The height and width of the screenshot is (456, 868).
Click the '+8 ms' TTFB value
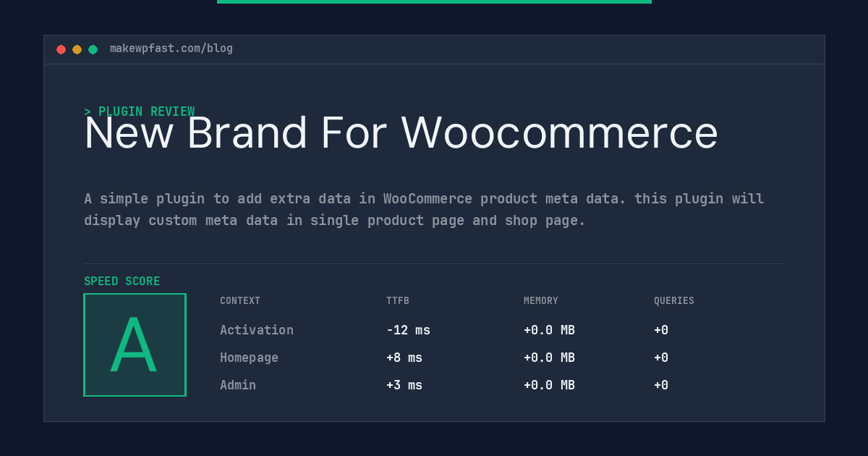coord(404,358)
